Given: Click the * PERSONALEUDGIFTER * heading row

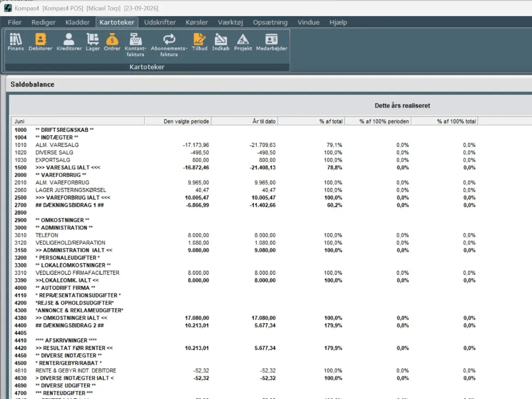Looking at the screenshot, I should (244, 258).
